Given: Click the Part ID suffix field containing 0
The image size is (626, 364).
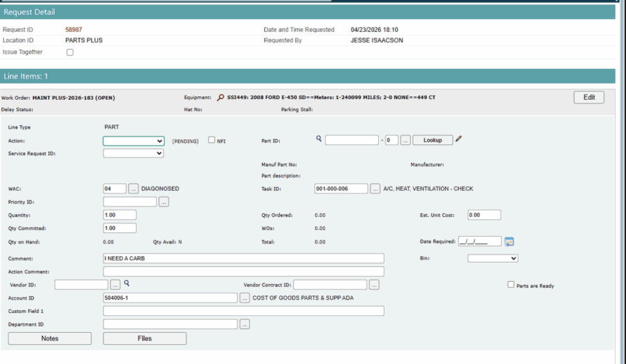Looking at the screenshot, I should [x=392, y=140].
